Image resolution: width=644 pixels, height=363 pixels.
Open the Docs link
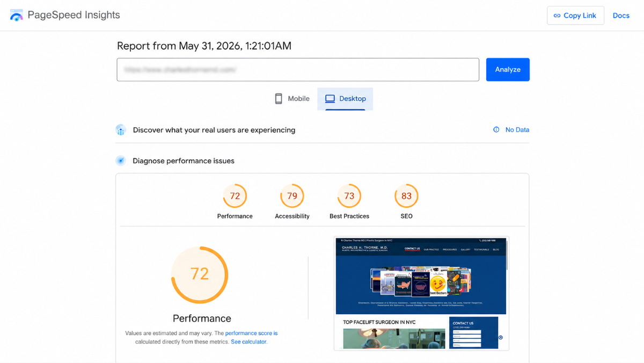click(x=621, y=16)
